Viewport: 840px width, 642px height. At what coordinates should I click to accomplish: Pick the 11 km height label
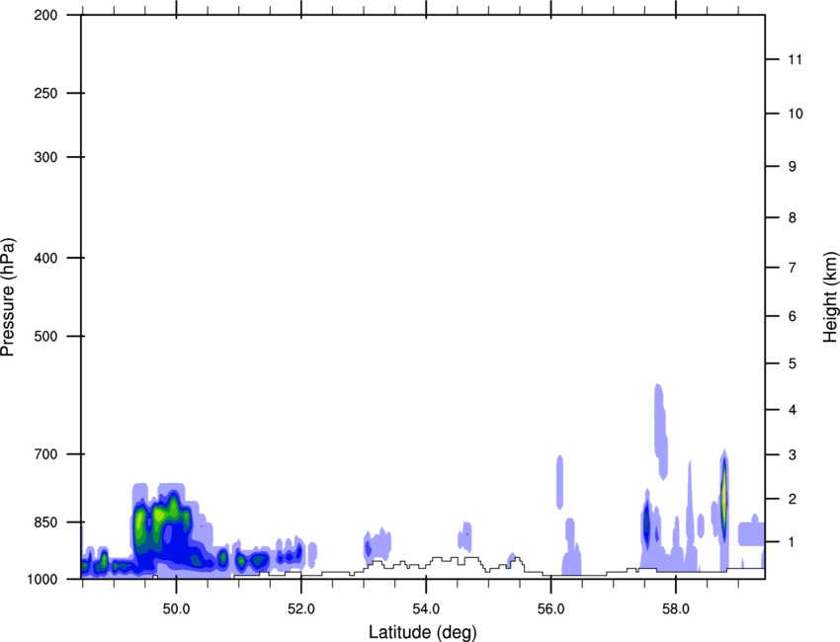(x=796, y=59)
